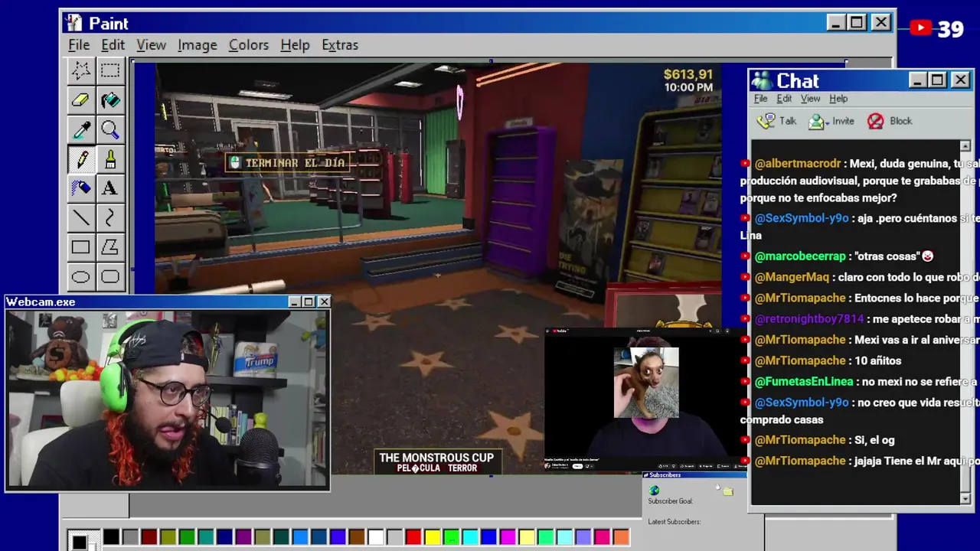Open Paint's Help menu

pyautogui.click(x=295, y=45)
